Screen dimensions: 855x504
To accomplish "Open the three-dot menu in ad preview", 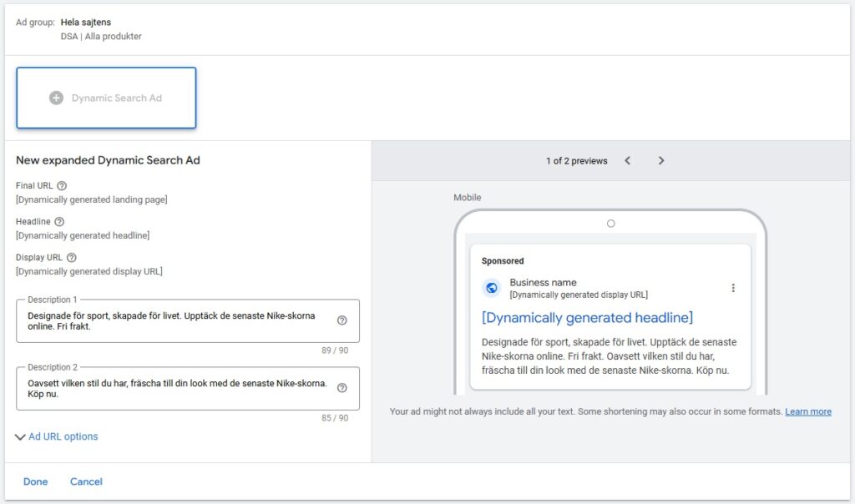I will pos(733,288).
